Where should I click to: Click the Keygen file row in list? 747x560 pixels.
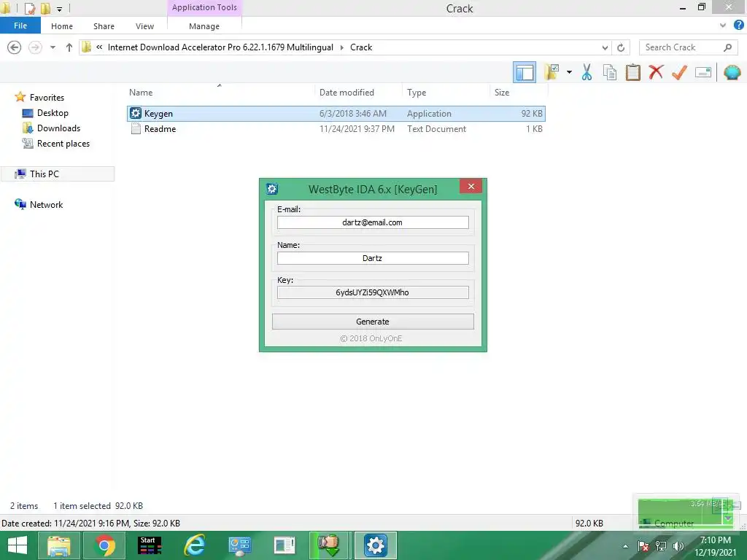336,113
